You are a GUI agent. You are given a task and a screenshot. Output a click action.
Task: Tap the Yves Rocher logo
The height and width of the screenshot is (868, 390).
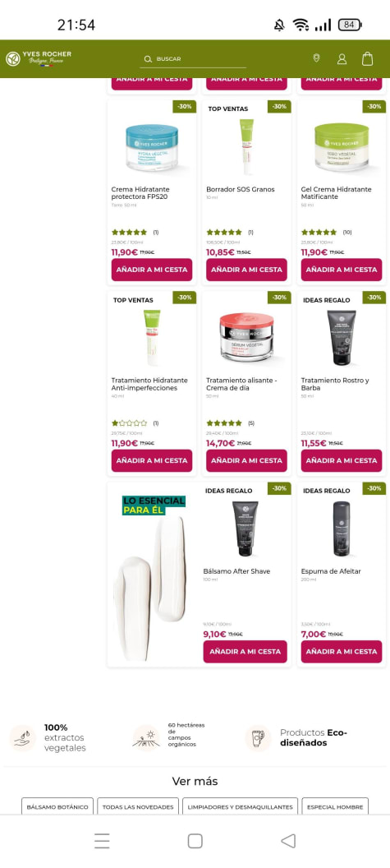click(x=39, y=58)
